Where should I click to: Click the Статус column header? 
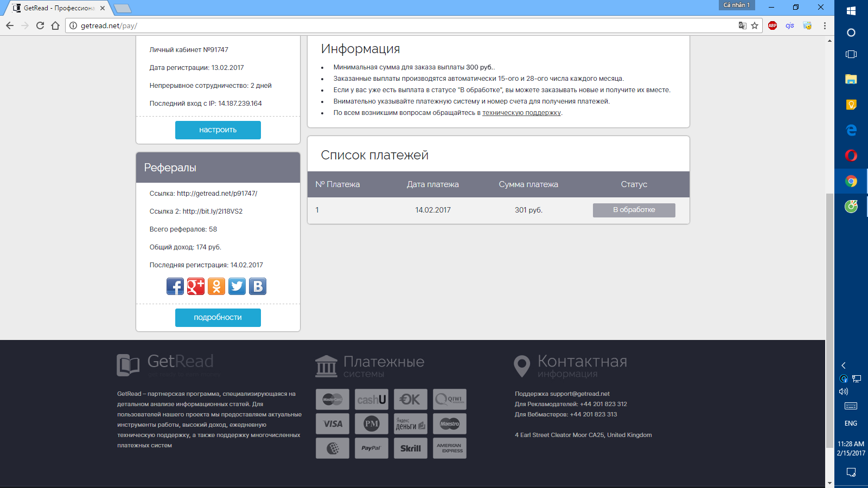[x=634, y=184]
